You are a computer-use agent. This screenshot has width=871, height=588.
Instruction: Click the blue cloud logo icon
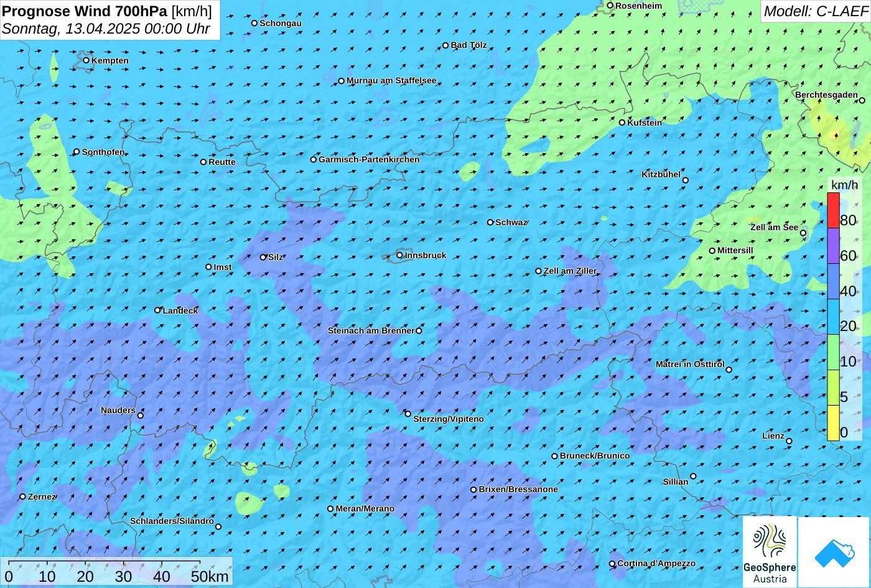point(834,552)
